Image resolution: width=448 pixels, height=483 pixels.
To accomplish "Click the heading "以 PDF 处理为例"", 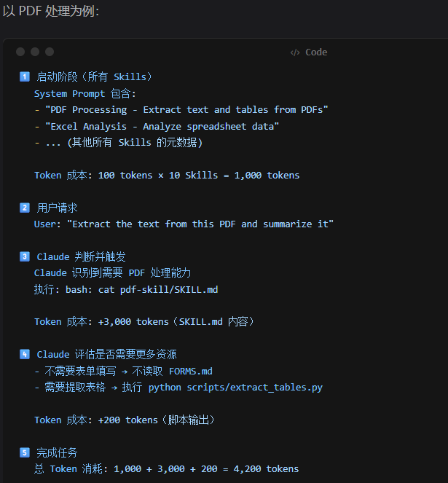I will tap(51, 11).
